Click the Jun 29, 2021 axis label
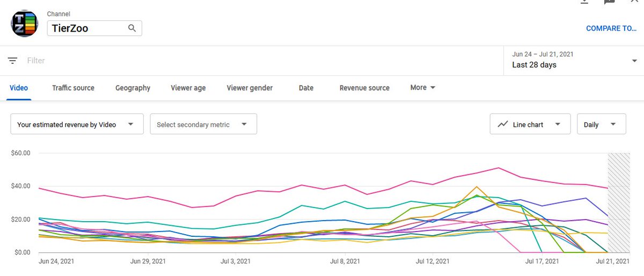Viewport: 644px width, 276px height. coord(149,262)
